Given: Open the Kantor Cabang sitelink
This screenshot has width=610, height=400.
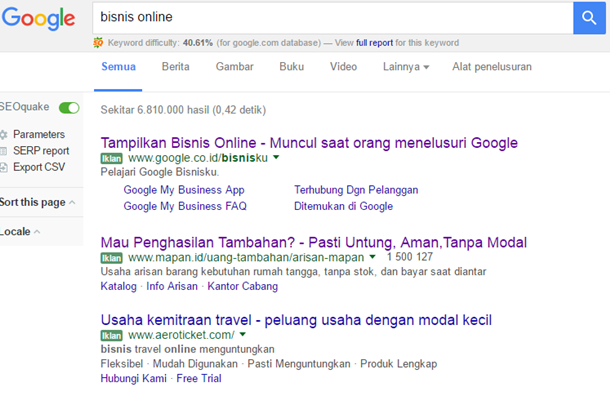Looking at the screenshot, I should (x=243, y=286).
